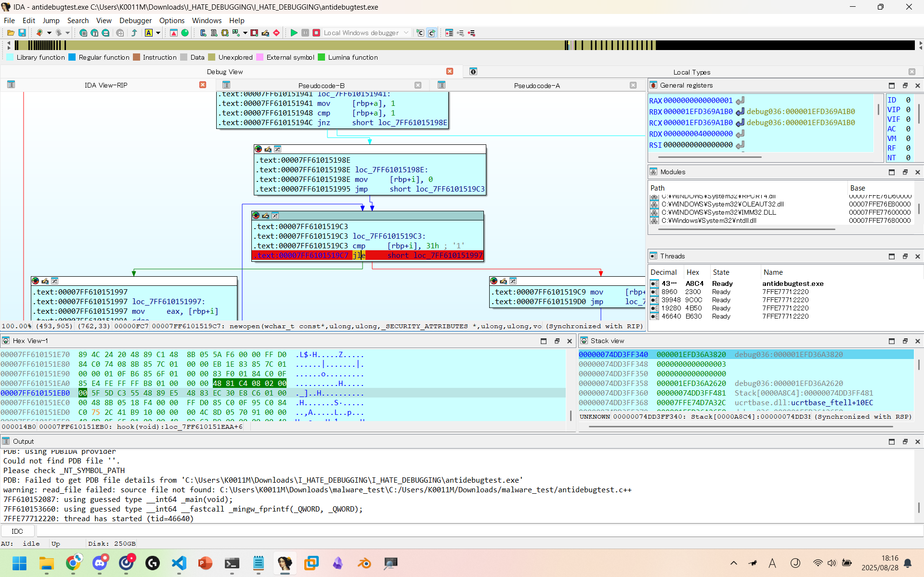Click the Open file folder icon

tap(11, 33)
